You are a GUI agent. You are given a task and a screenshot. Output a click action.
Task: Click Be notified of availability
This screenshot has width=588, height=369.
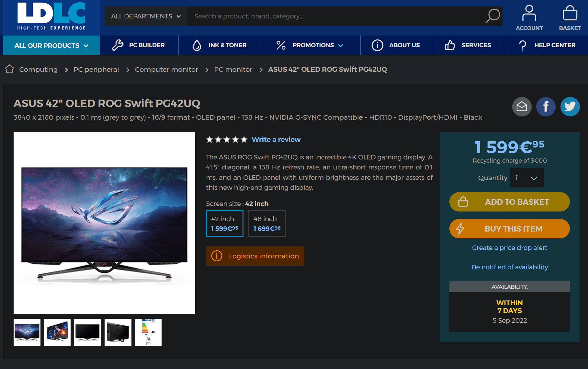pyautogui.click(x=510, y=267)
